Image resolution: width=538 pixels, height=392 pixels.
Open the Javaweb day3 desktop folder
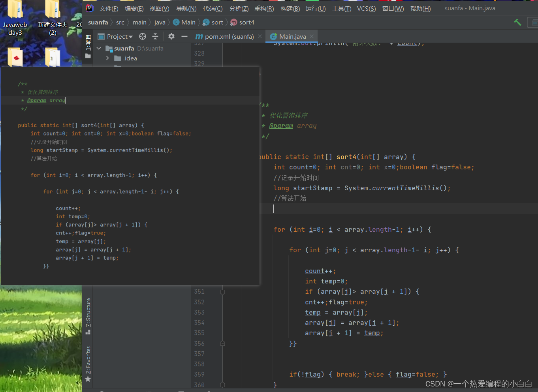(x=15, y=18)
